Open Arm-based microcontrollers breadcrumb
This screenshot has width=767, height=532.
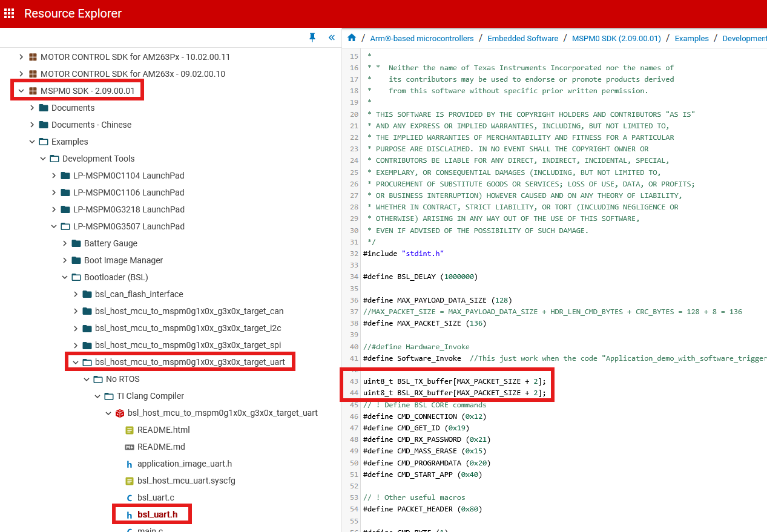(422, 38)
